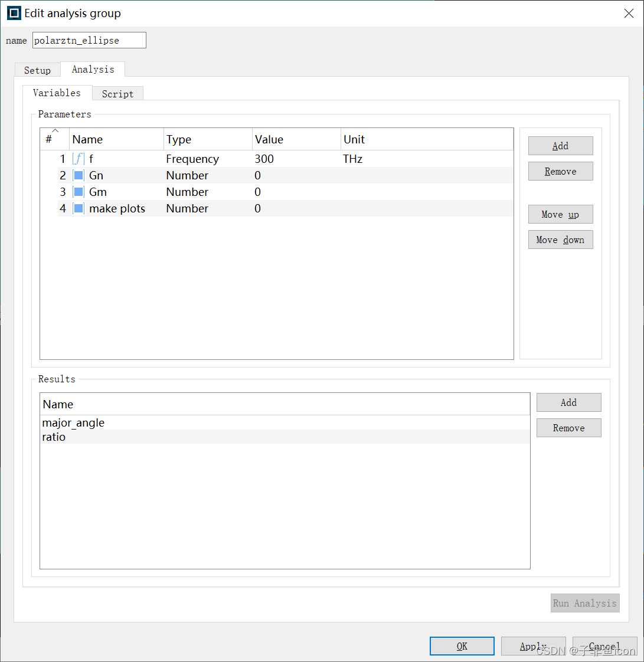
Task: Sort parameters by the # column header
Action: (x=54, y=139)
